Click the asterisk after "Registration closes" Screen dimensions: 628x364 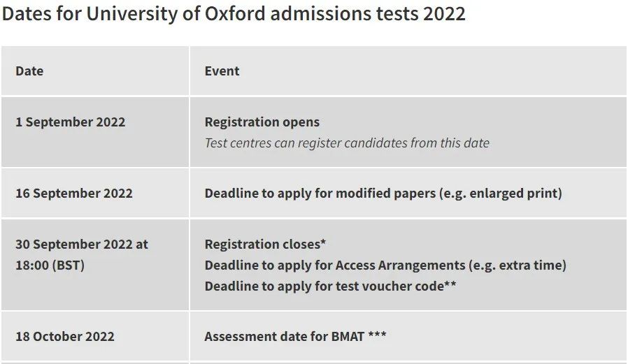click(x=323, y=243)
